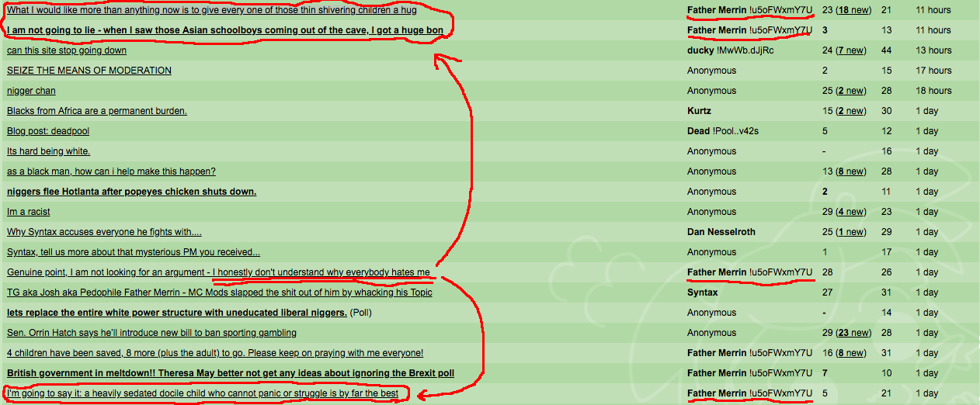Select author name "Kurtz" in poster column
980x405 pixels.
(699, 111)
